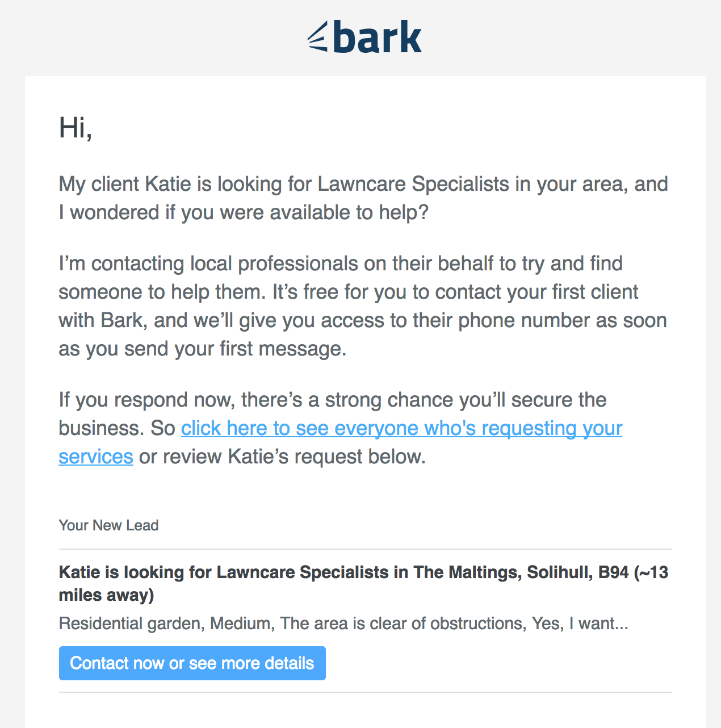The width and height of the screenshot is (721, 728).
Task: Click the 'If you respond now' sentence
Action: click(333, 400)
